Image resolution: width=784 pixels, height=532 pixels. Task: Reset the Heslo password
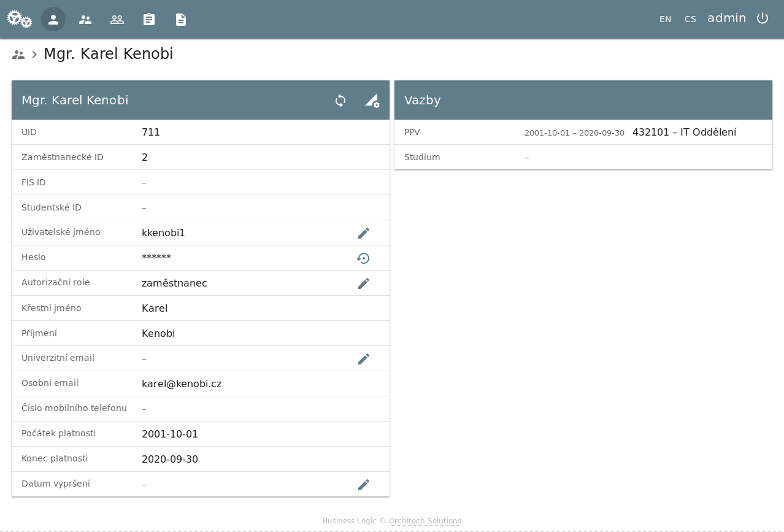point(364,258)
